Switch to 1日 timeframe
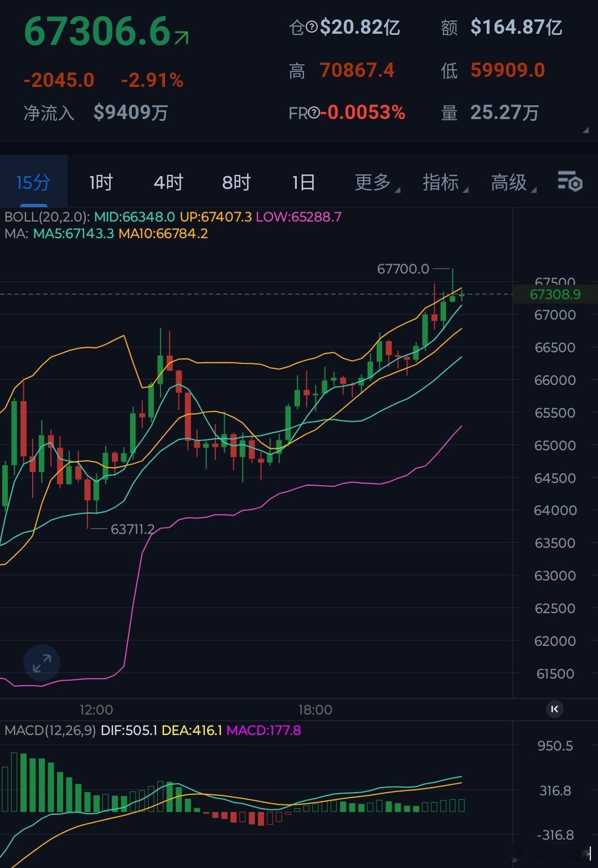This screenshot has width=598, height=868. (303, 182)
